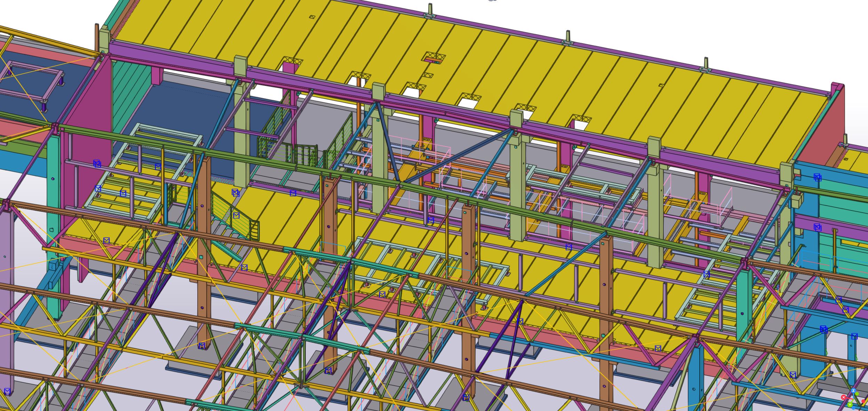
Task: Click unlabeled red dot on axis gizmo
Action: [863, 401]
